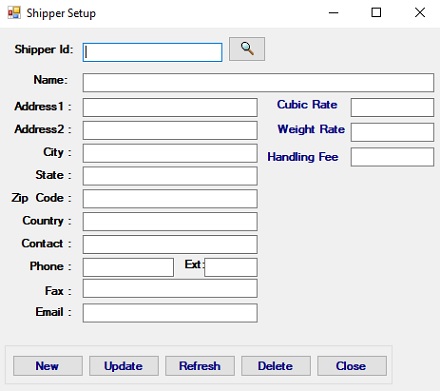Focus the Handling Fee field
The image size is (440, 391).
coord(392,157)
